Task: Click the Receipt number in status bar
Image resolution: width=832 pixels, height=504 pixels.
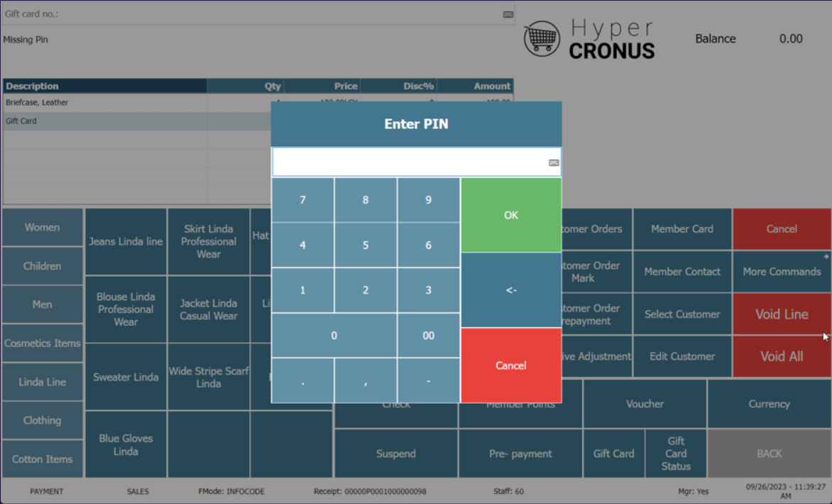Action: click(370, 491)
